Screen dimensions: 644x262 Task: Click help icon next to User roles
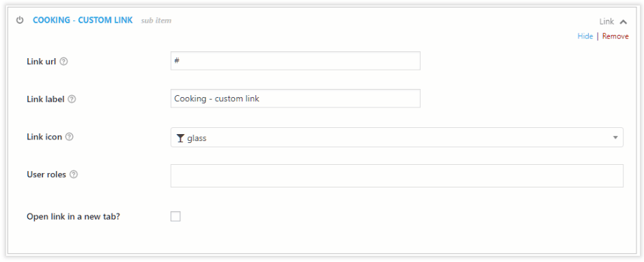click(x=74, y=174)
